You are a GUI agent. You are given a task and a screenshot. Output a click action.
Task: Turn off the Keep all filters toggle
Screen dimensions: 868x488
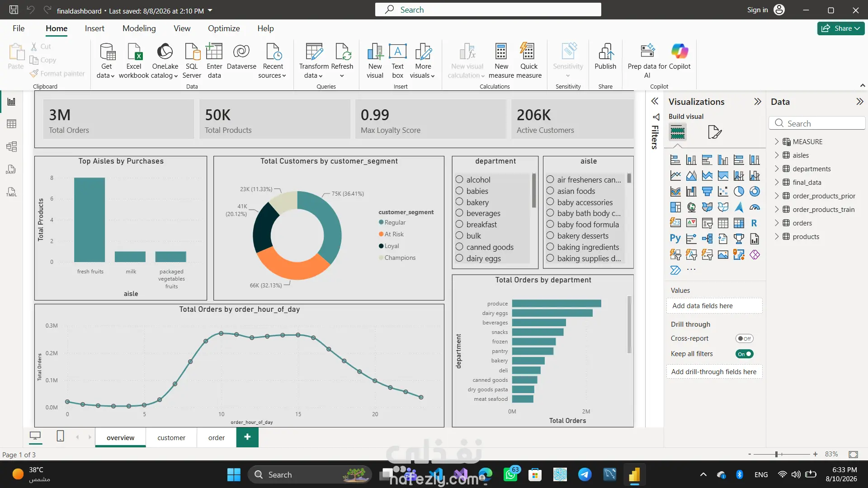click(x=745, y=354)
